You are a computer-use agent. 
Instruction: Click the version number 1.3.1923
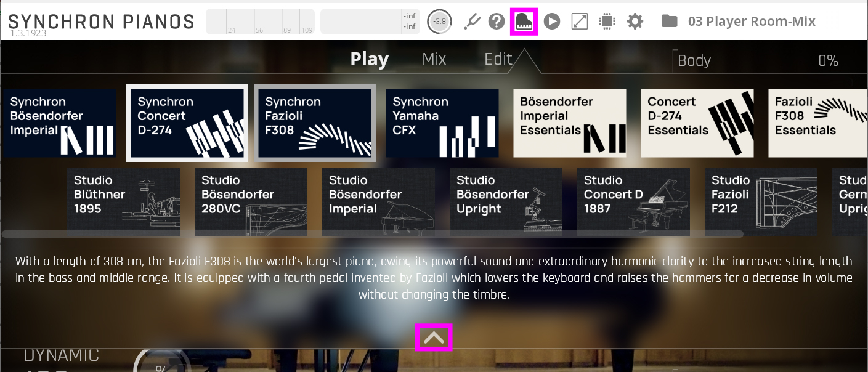point(28,33)
